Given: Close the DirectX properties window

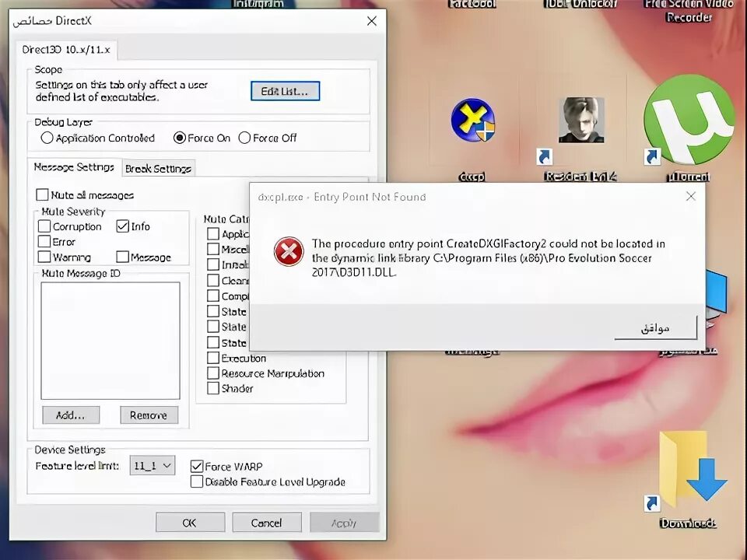Looking at the screenshot, I should (372, 21).
